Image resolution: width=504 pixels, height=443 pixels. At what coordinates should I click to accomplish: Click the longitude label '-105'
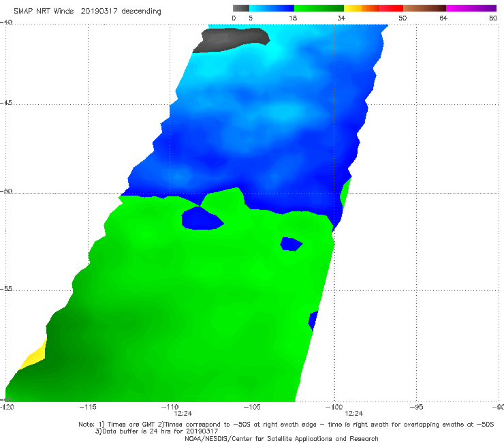(x=252, y=407)
